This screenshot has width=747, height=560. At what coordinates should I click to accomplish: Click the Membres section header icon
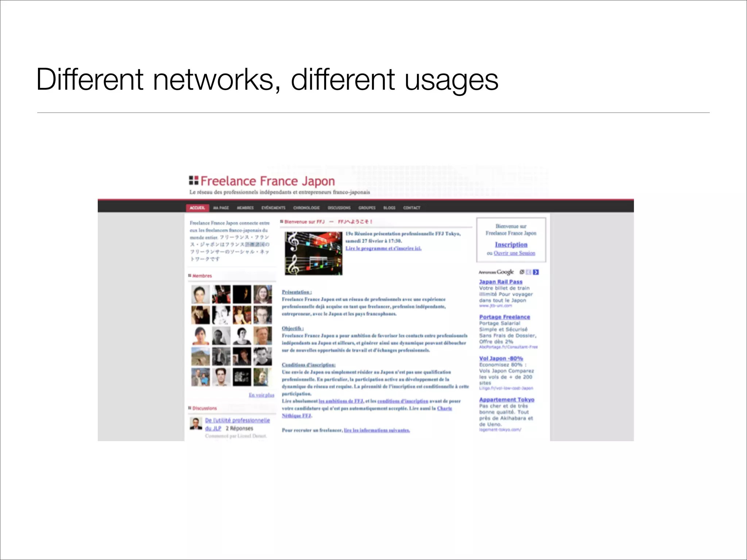click(190, 276)
